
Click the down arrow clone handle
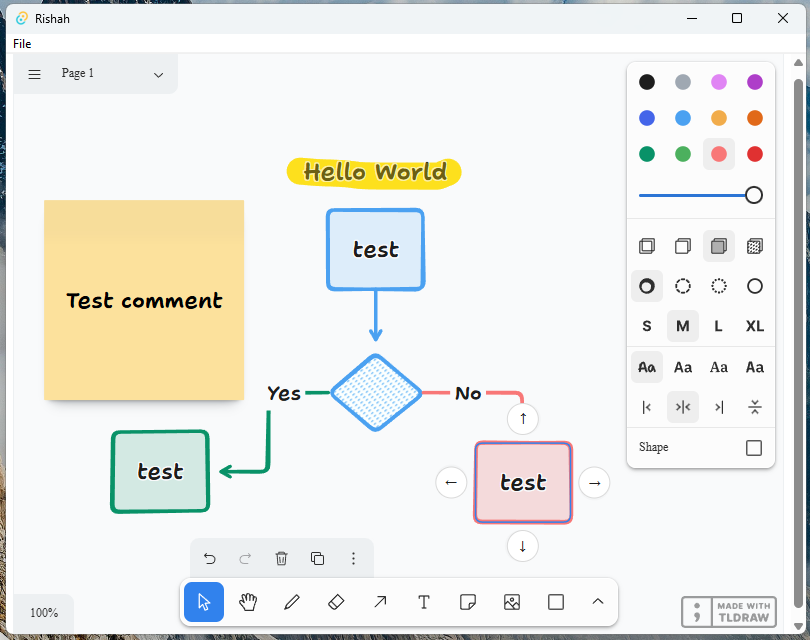pyautogui.click(x=523, y=547)
